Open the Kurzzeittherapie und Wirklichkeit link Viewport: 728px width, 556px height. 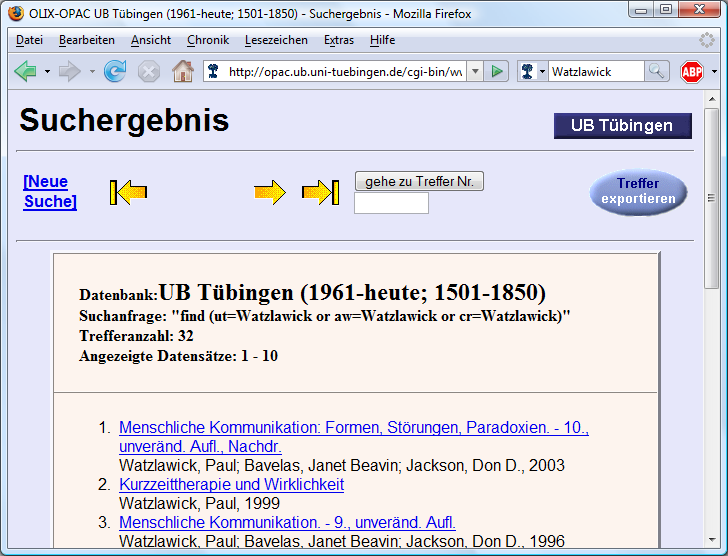[231, 485]
